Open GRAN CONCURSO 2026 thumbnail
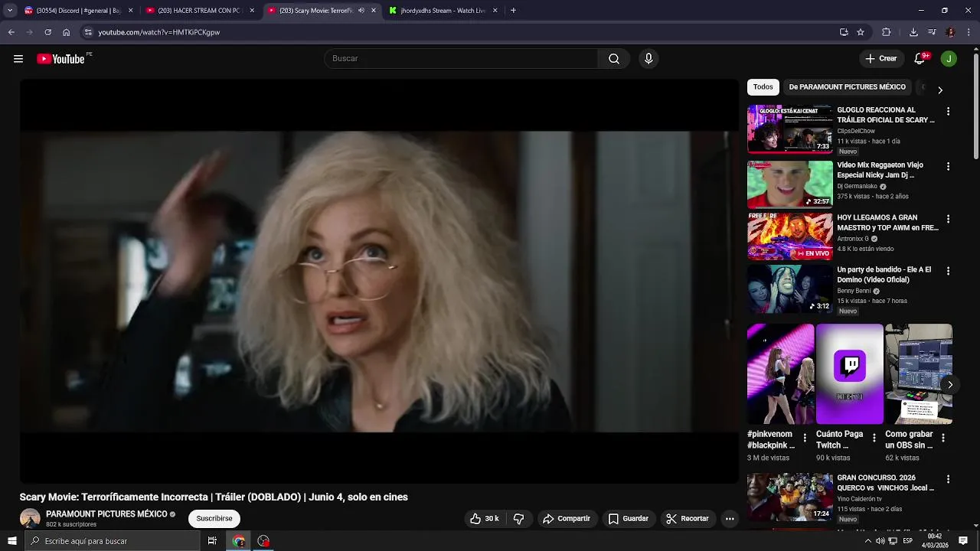 790,497
